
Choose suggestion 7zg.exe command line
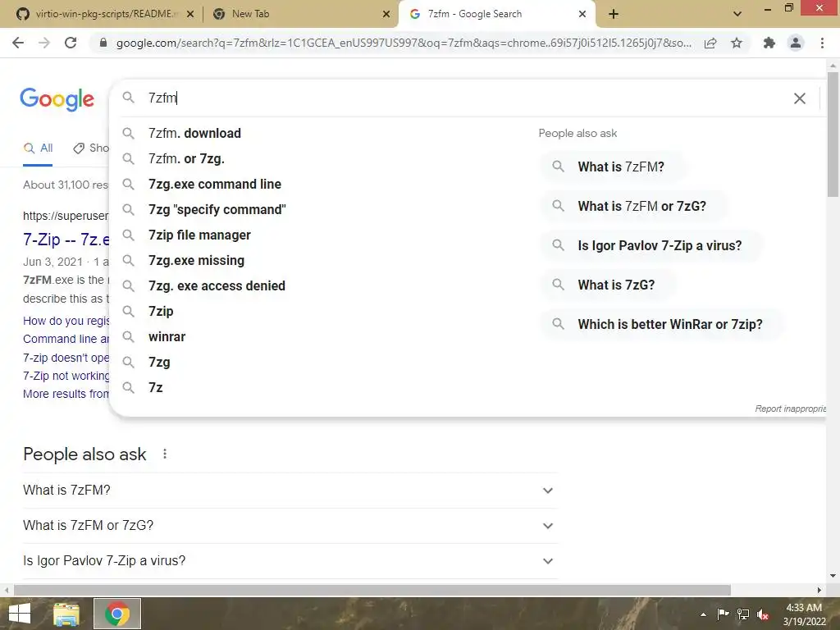(x=322, y=185)
